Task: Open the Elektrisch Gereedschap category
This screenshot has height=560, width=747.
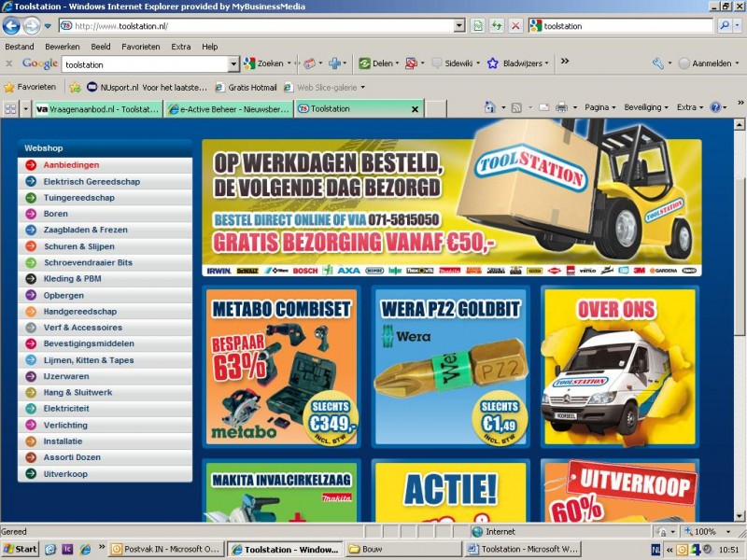Action: tap(105, 181)
